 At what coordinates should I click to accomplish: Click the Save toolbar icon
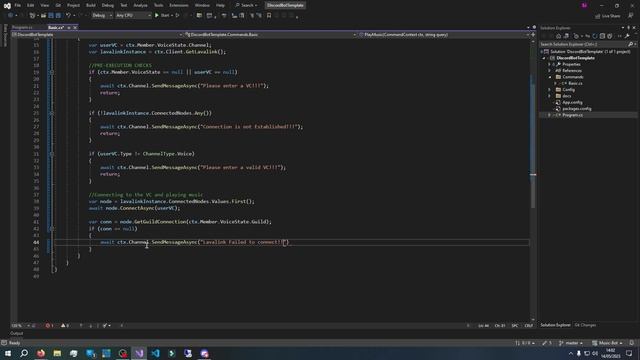[51, 16]
